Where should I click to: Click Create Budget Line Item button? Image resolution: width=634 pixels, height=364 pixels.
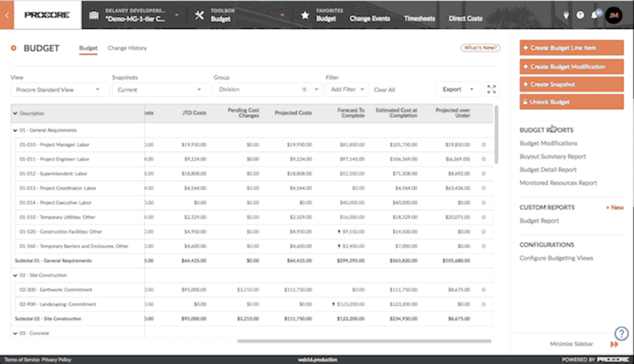572,48
